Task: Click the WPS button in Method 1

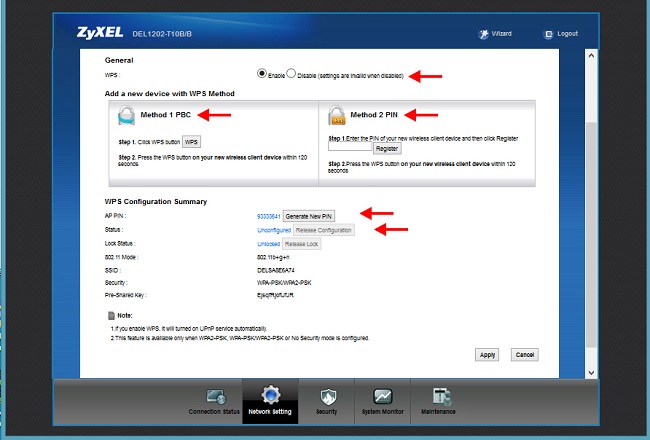Action: (x=191, y=142)
